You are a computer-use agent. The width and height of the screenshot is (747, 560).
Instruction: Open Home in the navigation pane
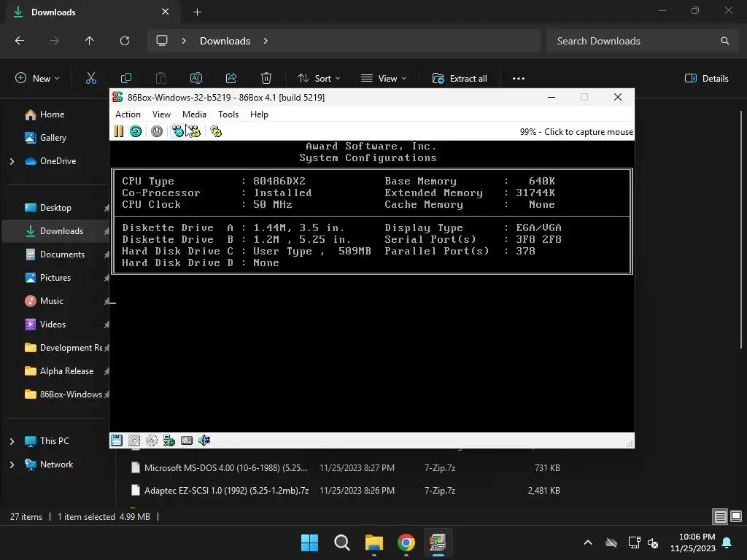[52, 114]
